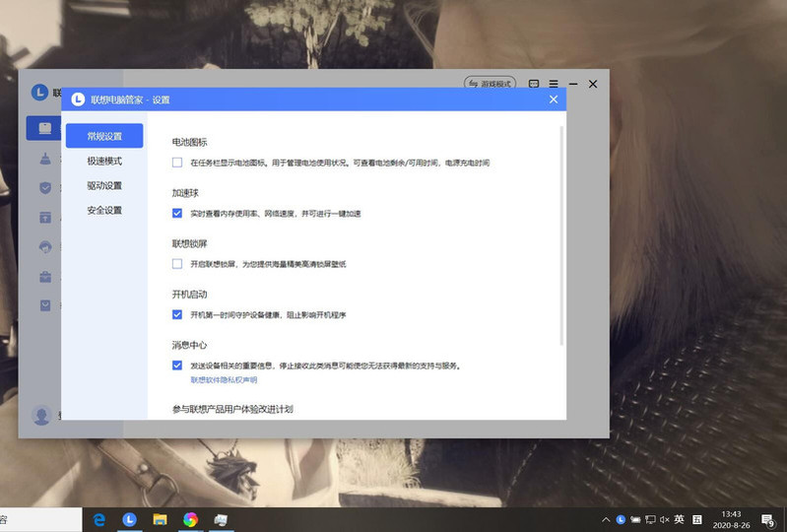The width and height of the screenshot is (787, 532).
Task: Show hidden system tray icons chevron
Action: (x=606, y=519)
